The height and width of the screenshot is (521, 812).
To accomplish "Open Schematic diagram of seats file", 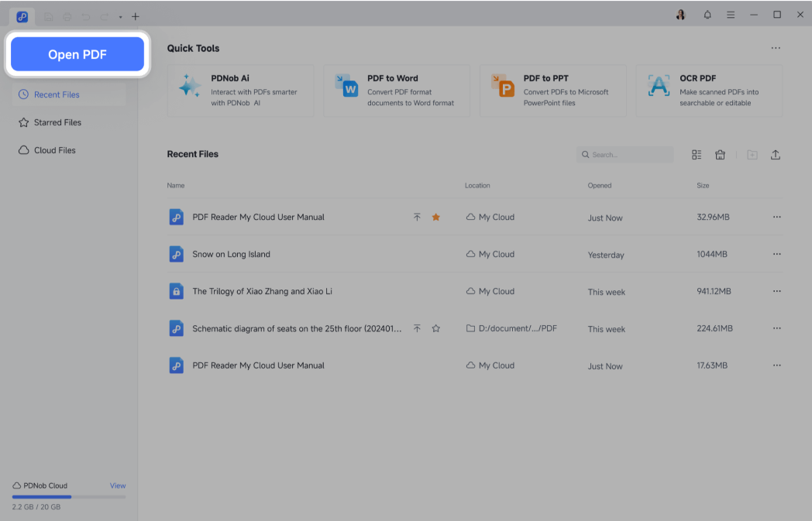I will click(297, 328).
